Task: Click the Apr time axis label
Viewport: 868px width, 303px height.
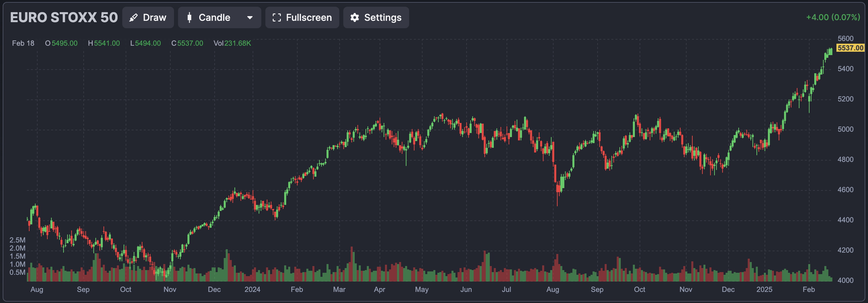Action: [x=379, y=290]
